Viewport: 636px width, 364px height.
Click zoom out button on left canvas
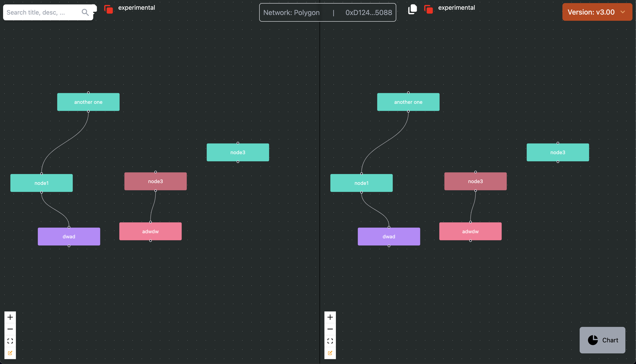(x=10, y=329)
